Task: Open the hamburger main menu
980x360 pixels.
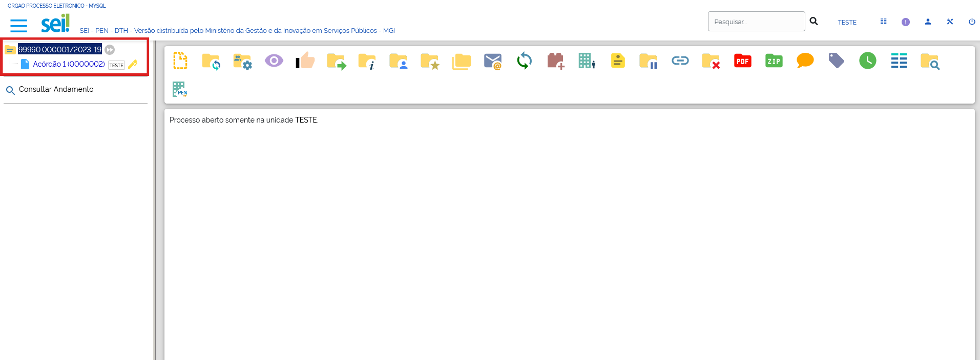Action: [18, 25]
